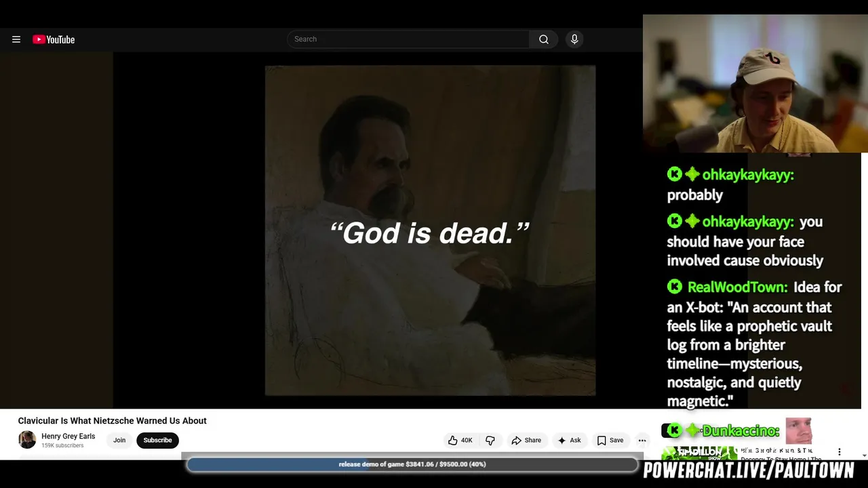Click the Join membership button
The width and height of the screenshot is (868, 488).
119,441
